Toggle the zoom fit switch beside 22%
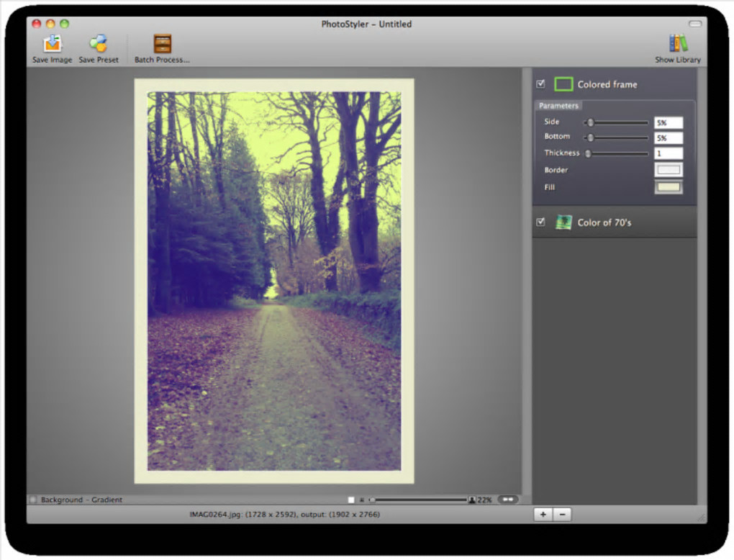This screenshot has height=560, width=734. pyautogui.click(x=507, y=500)
